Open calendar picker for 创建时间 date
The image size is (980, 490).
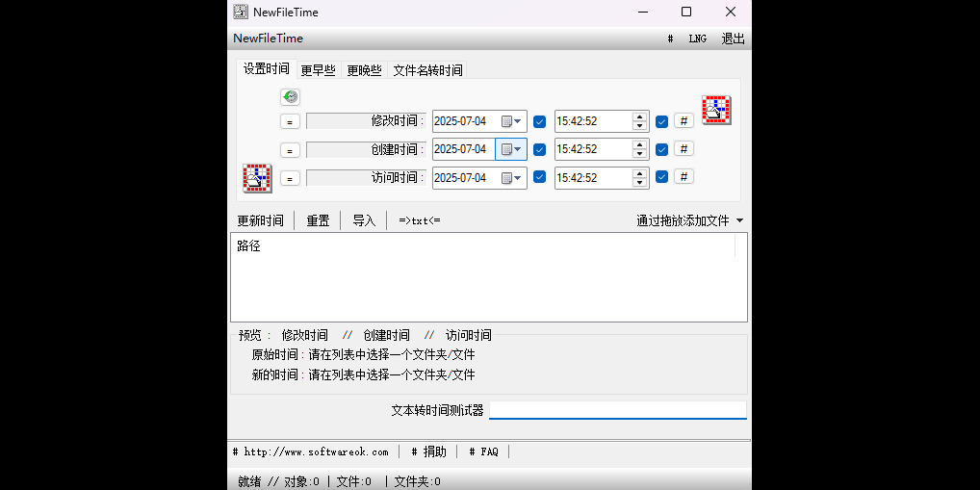511,149
